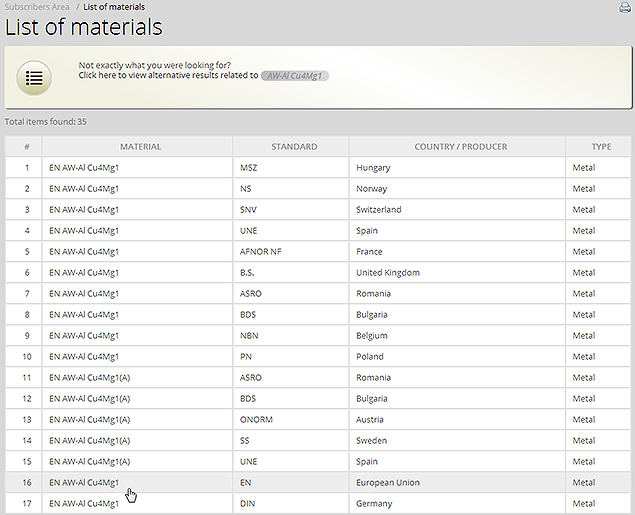Open EN AW-Al Cu4Mg1 in row 9
This screenshot has height=515, width=635.
pyautogui.click(x=84, y=336)
